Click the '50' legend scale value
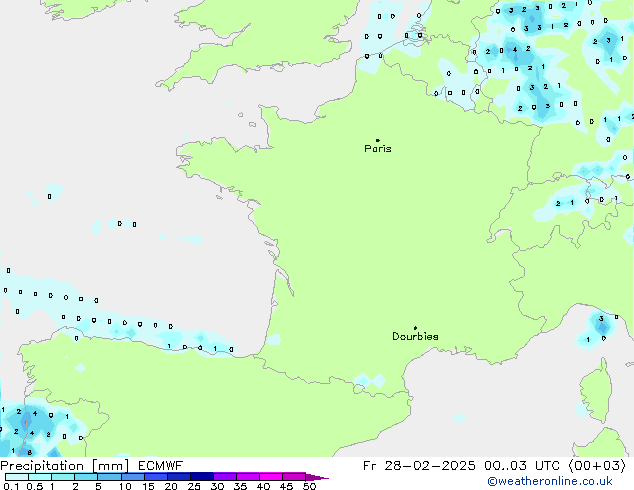This screenshot has height=490, width=634. coord(309,486)
